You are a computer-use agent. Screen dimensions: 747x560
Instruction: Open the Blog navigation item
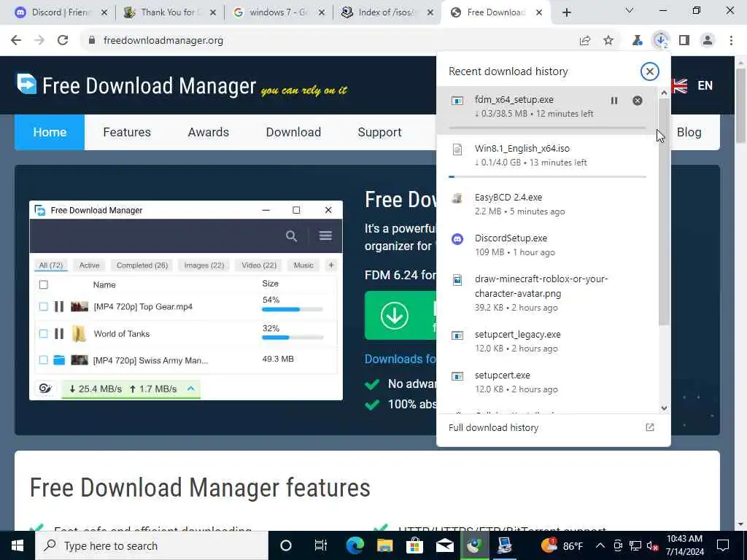point(689,133)
